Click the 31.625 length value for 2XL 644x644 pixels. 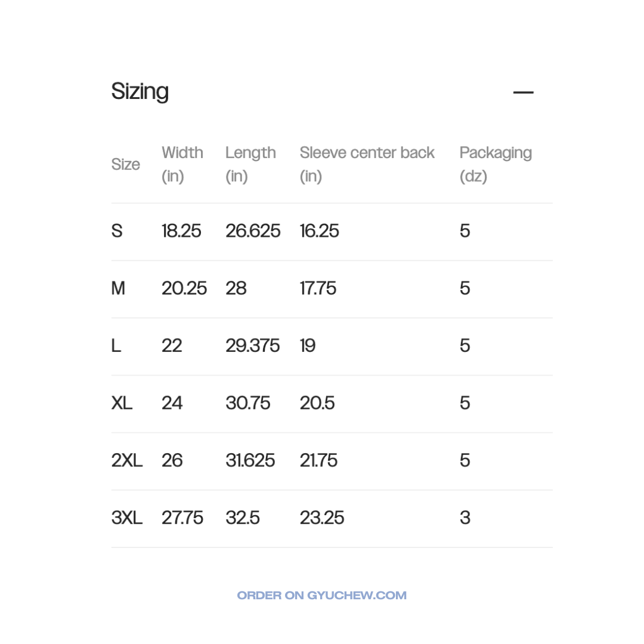[x=250, y=460]
